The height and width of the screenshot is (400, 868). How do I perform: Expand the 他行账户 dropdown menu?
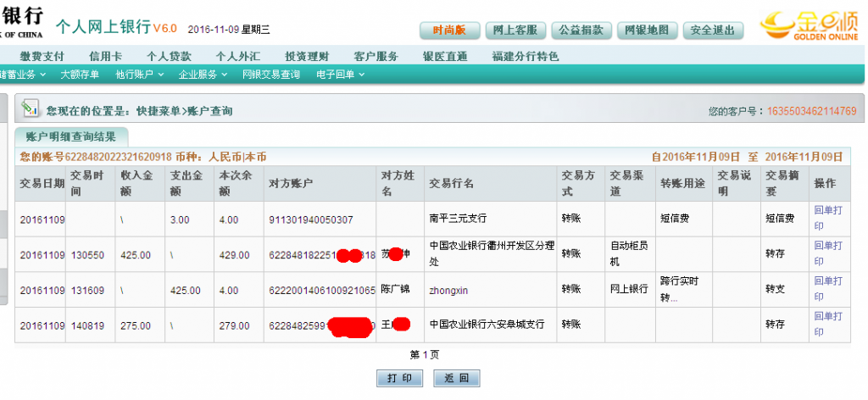[x=138, y=75]
